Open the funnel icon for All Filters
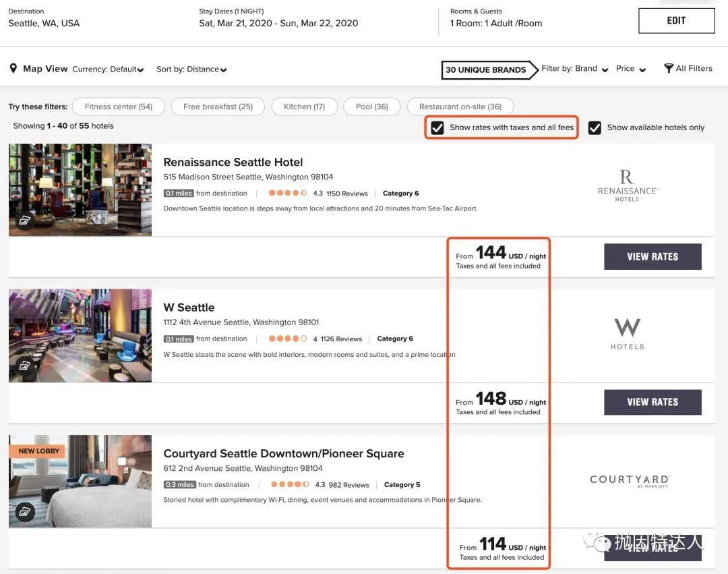Image resolution: width=728 pixels, height=574 pixels. tap(669, 68)
